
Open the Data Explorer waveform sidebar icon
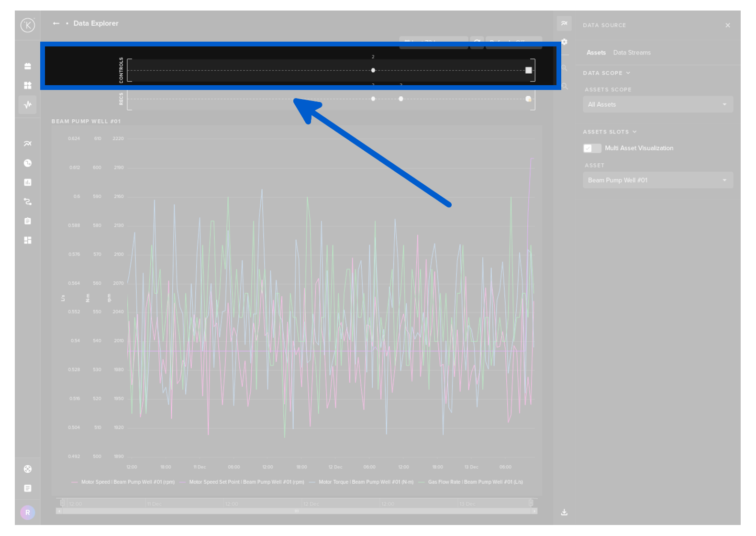coord(28,104)
